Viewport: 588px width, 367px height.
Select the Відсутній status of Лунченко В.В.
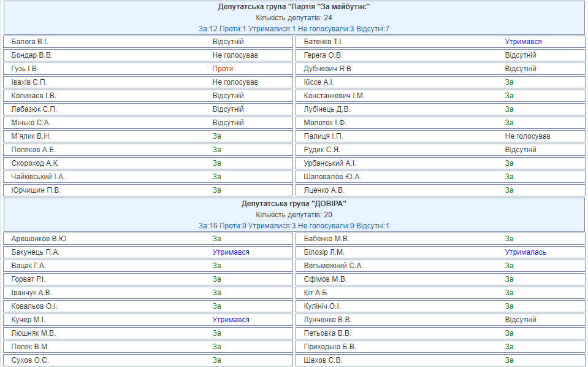pos(521,320)
